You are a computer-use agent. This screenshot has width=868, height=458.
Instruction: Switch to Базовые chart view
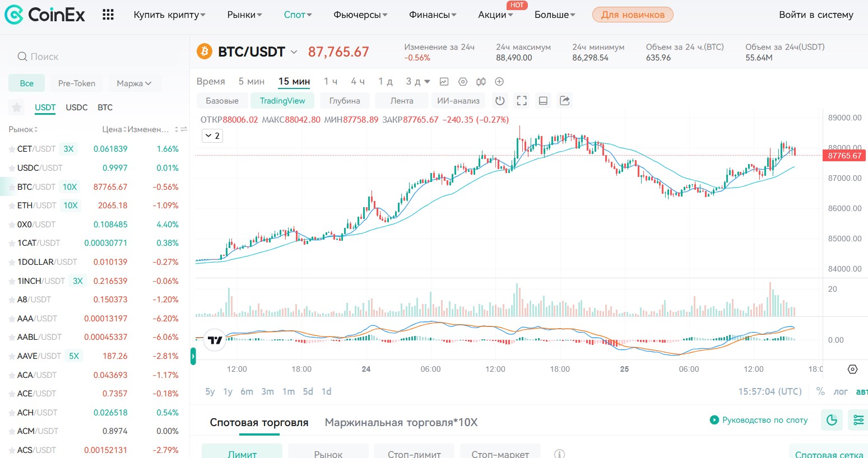pyautogui.click(x=222, y=101)
